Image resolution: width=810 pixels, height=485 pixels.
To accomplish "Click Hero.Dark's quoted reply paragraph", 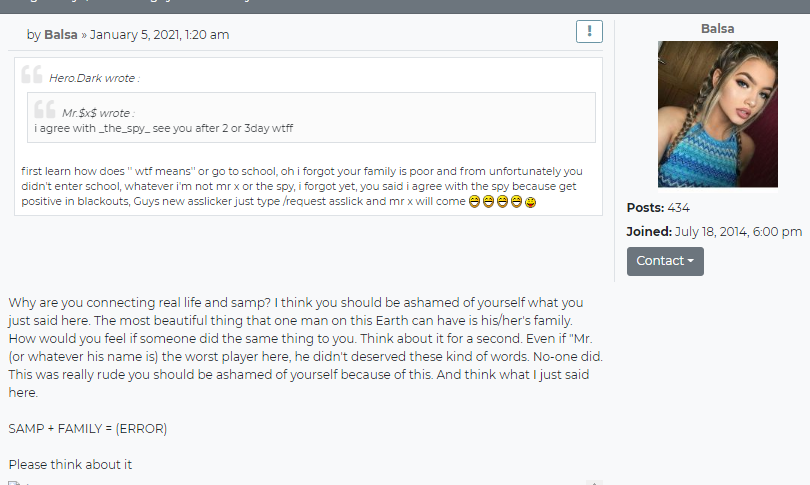I will click(302, 186).
